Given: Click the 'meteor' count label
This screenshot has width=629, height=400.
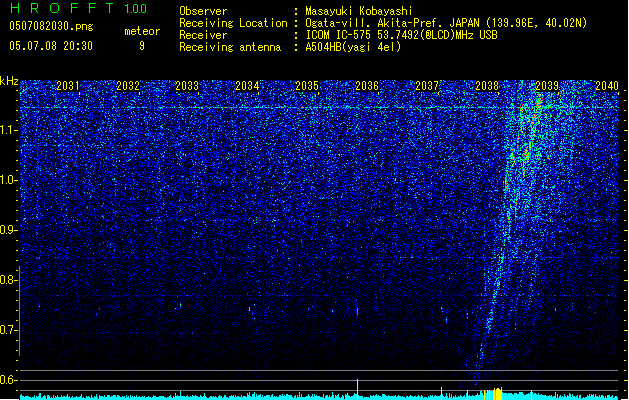Looking at the screenshot, I should coord(142,31).
